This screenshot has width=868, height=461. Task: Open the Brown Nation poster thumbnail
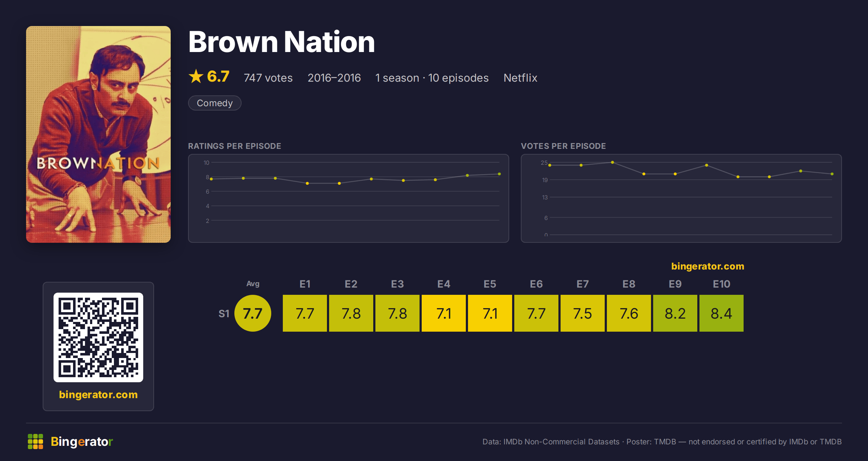tap(98, 134)
